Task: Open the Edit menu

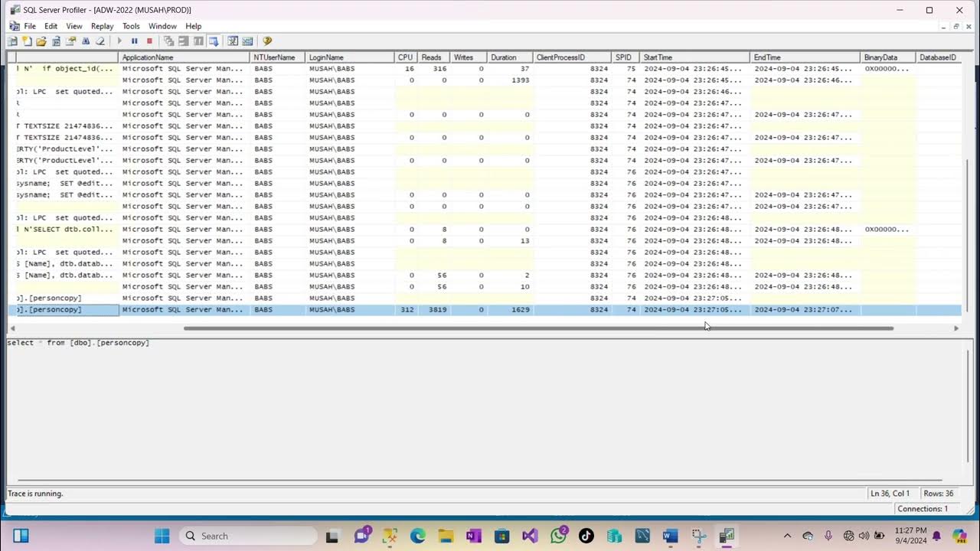Action: (x=51, y=26)
